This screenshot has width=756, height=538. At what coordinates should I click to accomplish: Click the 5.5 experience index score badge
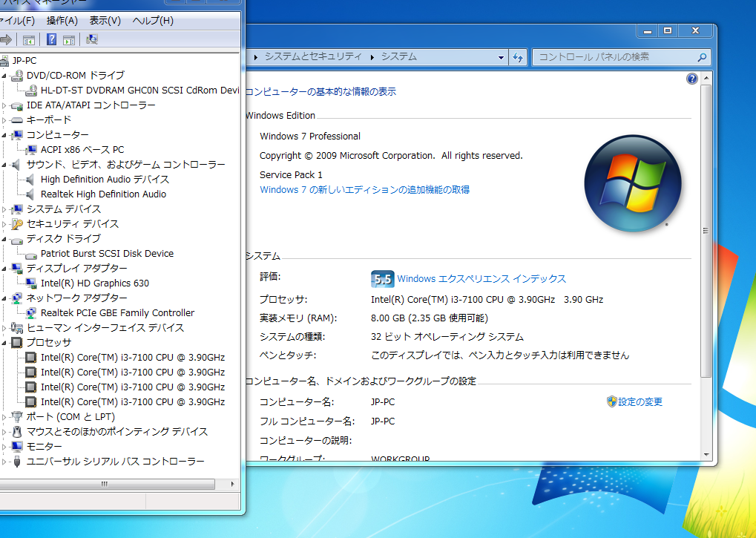[x=382, y=278]
